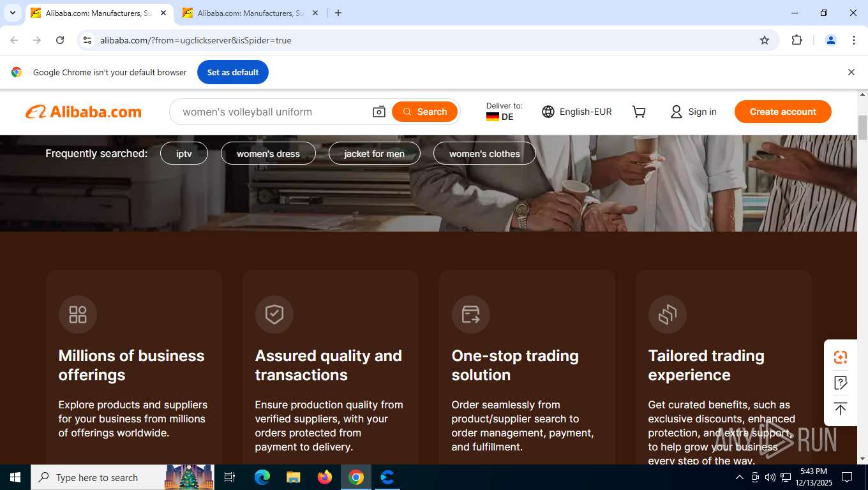Open the tab search dropdown arrow

12,13
